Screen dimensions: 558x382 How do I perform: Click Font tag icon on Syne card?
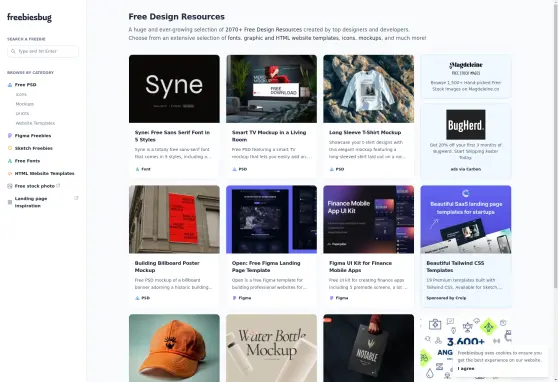click(x=137, y=169)
